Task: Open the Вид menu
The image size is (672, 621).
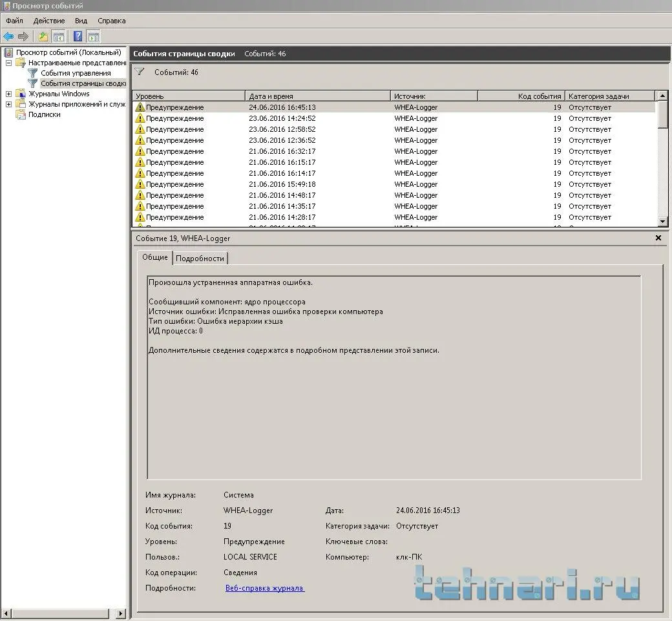Action: pyautogui.click(x=81, y=21)
